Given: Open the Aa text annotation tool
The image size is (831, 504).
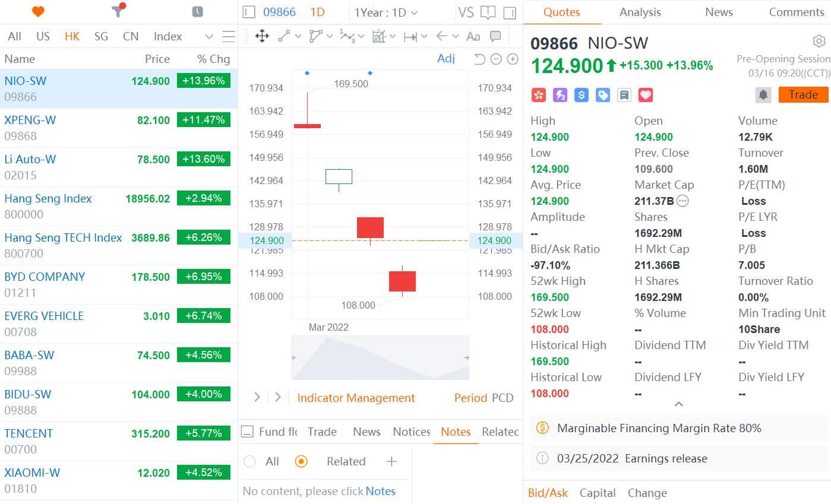Looking at the screenshot, I should click(473, 36).
